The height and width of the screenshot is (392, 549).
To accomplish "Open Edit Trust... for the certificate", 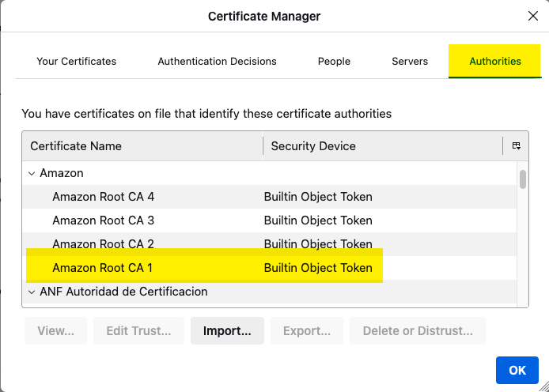I will tap(138, 331).
